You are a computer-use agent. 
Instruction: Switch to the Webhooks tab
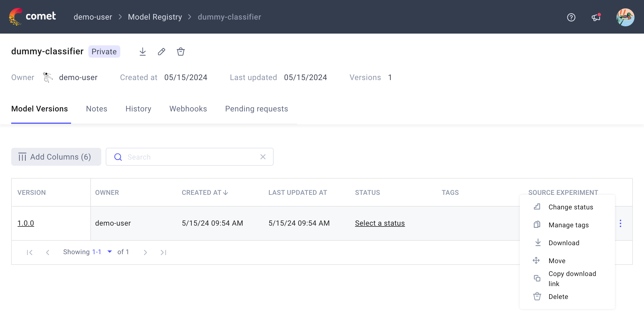pos(188,109)
